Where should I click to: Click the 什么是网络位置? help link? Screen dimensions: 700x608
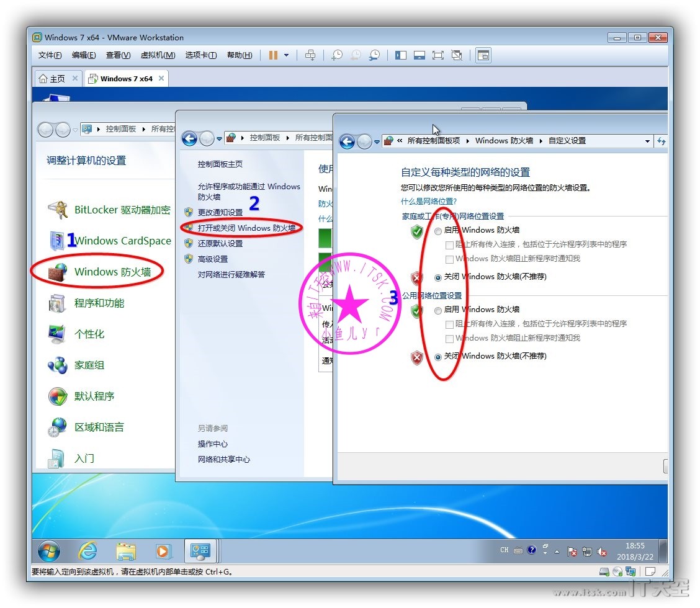pos(429,202)
